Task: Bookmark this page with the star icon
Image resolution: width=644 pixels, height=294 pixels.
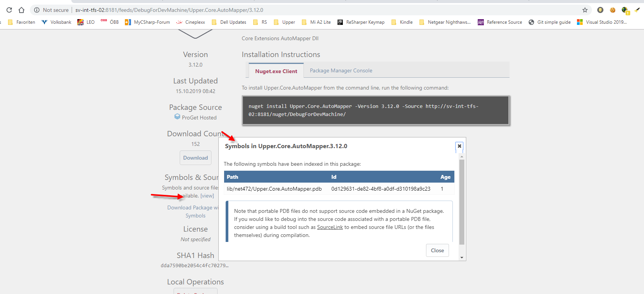Action: (x=585, y=10)
